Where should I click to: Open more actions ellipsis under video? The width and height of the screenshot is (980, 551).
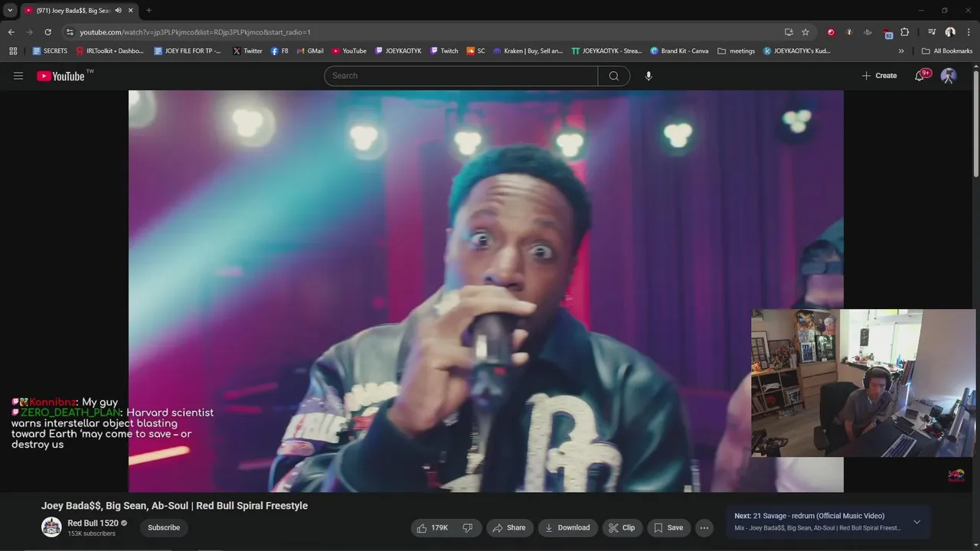click(704, 527)
